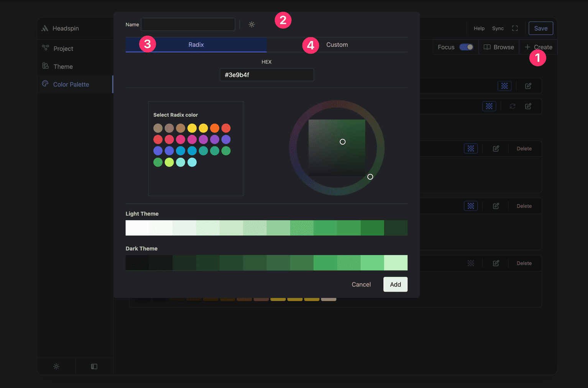This screenshot has height=388, width=588.
Task: Click inside the Name input field
Action: pos(188,24)
